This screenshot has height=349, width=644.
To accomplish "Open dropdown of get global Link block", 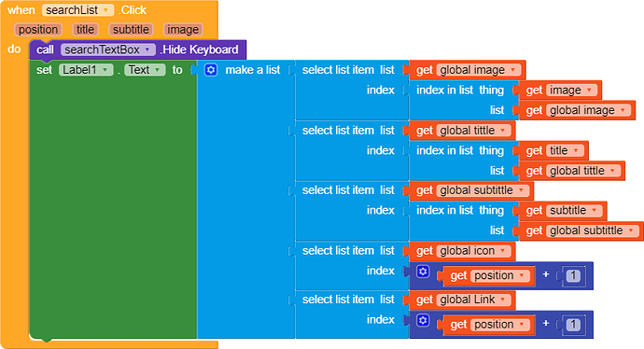I will click(x=503, y=300).
